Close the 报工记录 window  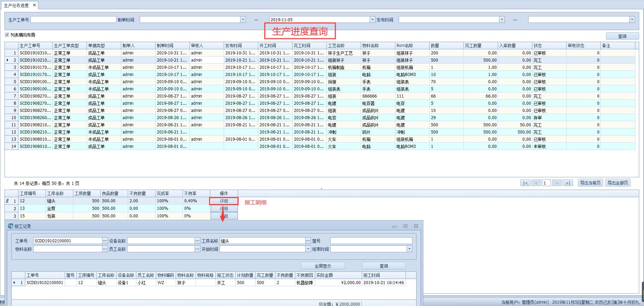pos(416,226)
